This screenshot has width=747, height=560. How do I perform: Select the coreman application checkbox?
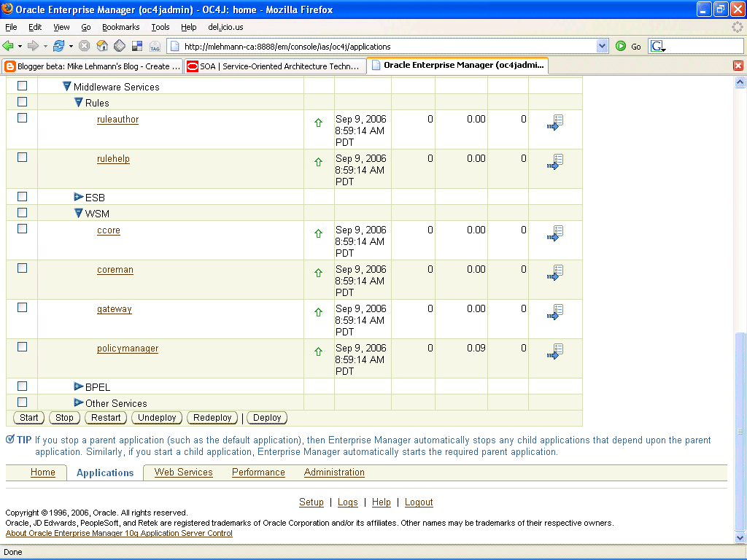[x=23, y=268]
